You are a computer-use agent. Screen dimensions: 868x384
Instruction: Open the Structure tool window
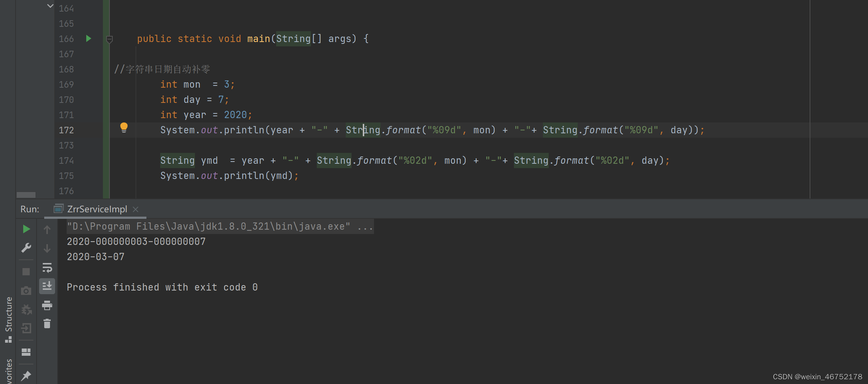point(8,320)
